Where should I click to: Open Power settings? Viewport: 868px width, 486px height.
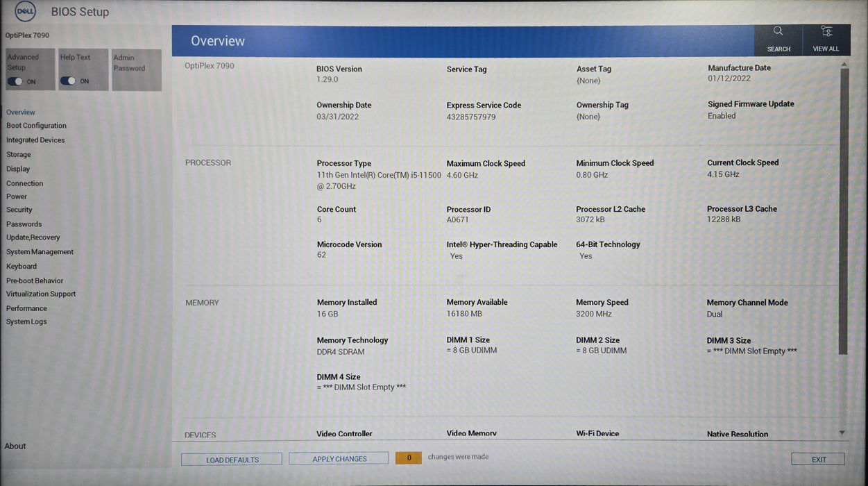click(17, 196)
